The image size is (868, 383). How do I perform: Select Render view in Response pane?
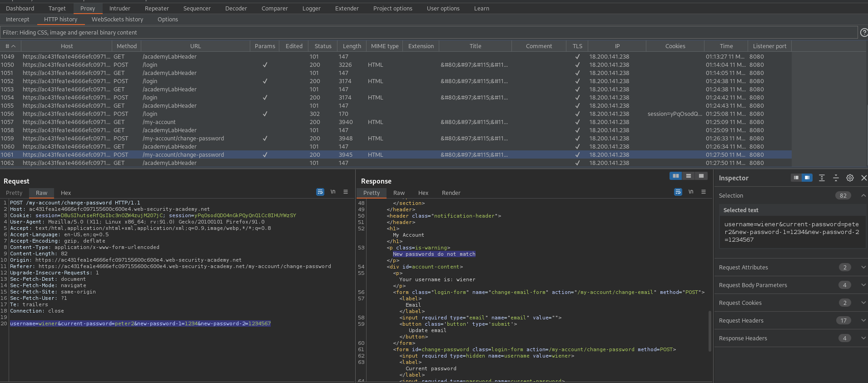(451, 193)
